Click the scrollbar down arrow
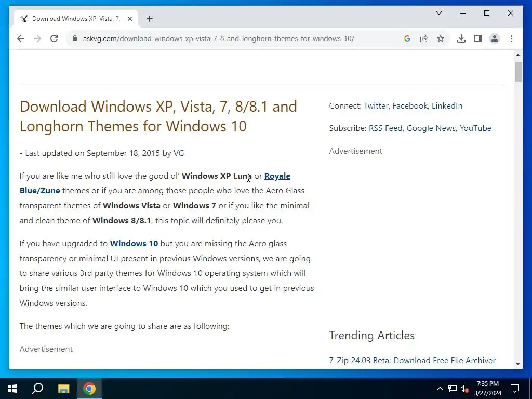The width and height of the screenshot is (532, 399). pos(518,364)
